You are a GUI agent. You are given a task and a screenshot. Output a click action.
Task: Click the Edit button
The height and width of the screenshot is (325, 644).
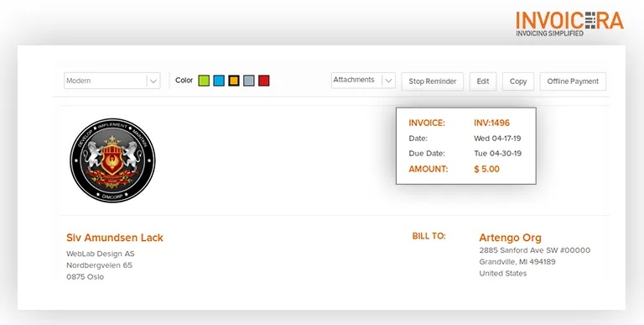click(483, 81)
